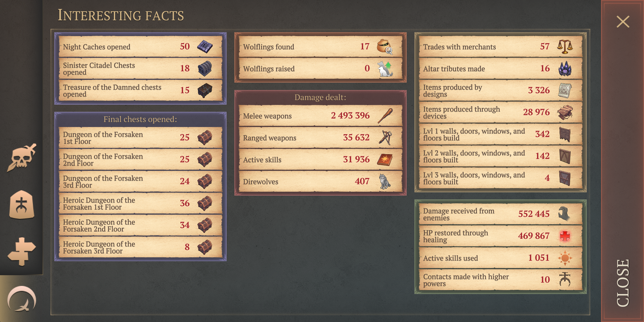644x322 pixels.
Task: Click the red healing cross icon
Action: click(x=565, y=236)
